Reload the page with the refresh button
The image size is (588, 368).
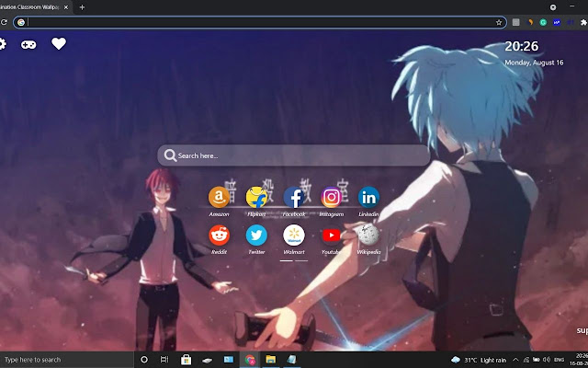click(4, 22)
